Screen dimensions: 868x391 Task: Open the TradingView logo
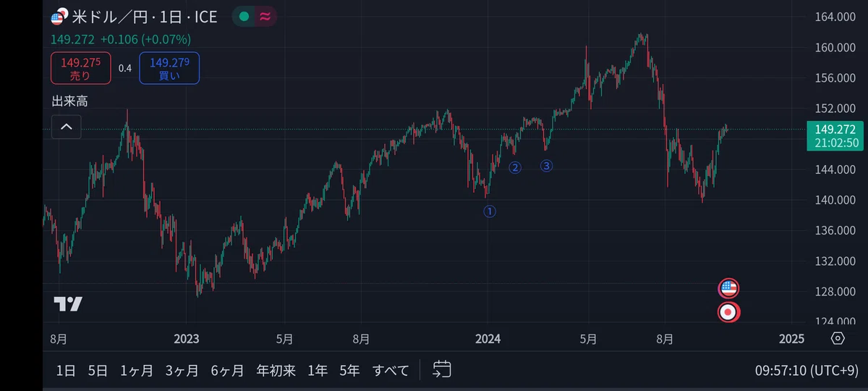point(67,304)
